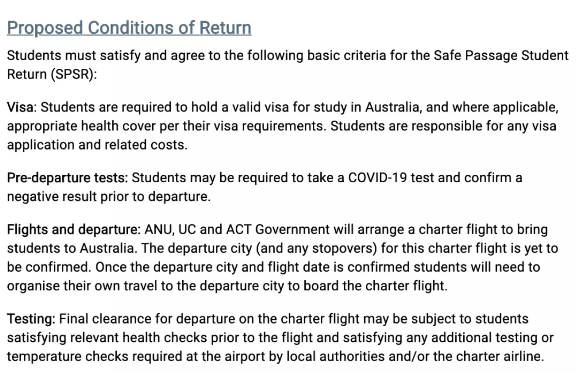Click the bold Testing label
Screen dimensions: 581x373
point(31,319)
